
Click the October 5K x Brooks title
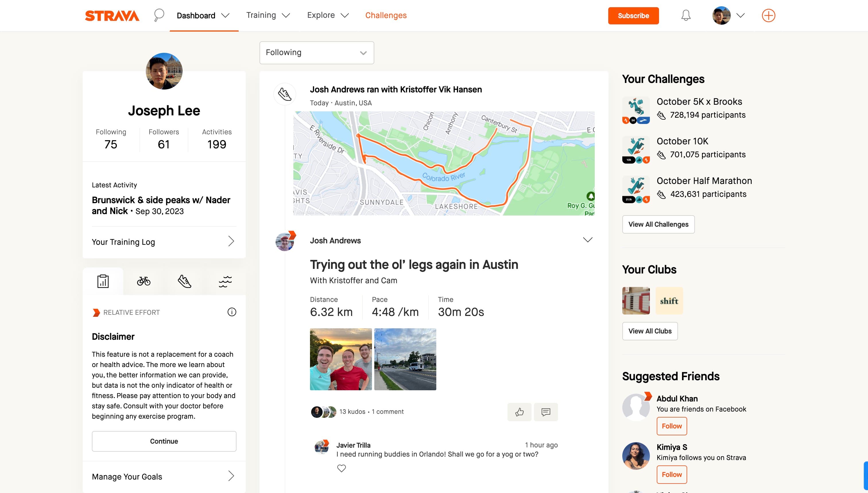click(699, 102)
